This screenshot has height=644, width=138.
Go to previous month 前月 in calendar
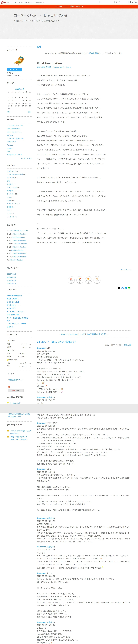(9, 112)
